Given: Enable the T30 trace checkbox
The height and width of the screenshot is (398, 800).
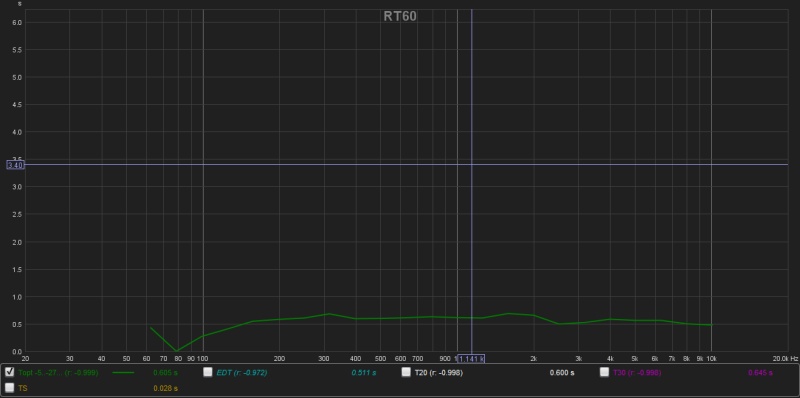Looking at the screenshot, I should pos(604,372).
